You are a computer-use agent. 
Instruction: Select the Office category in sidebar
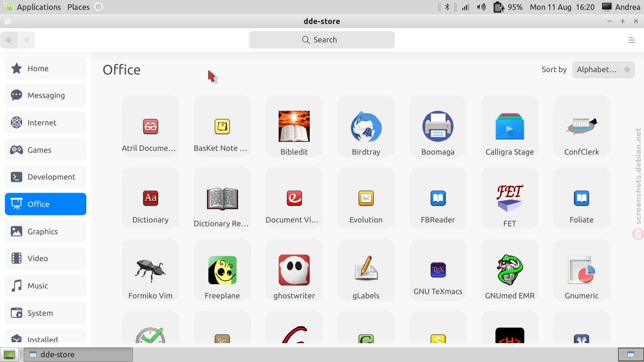point(46,204)
